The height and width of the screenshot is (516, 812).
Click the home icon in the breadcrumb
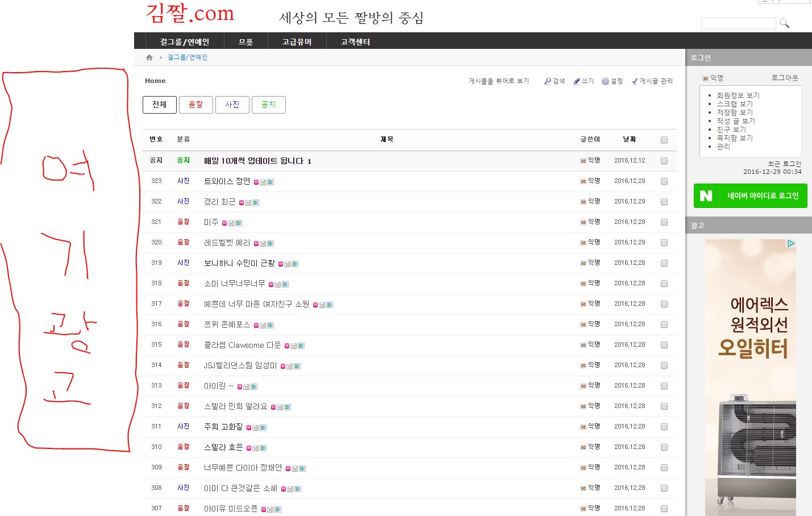click(x=149, y=57)
